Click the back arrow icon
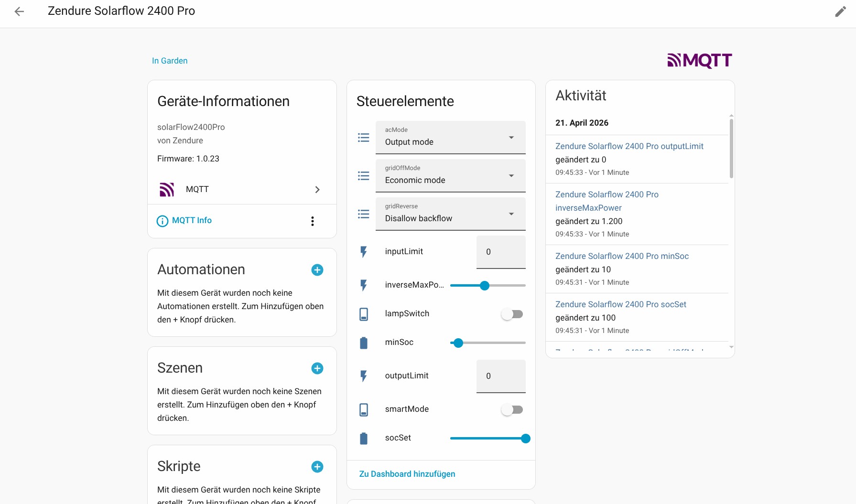The height and width of the screenshot is (504, 856). point(19,11)
